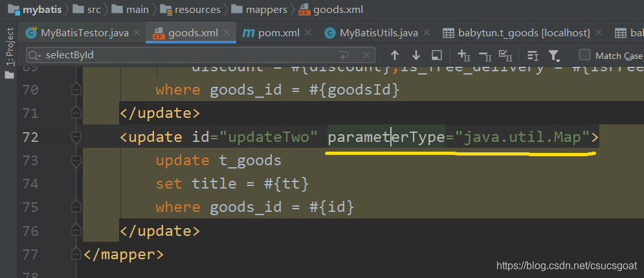
Task: Click the new line icon in search field
Action: (343, 55)
